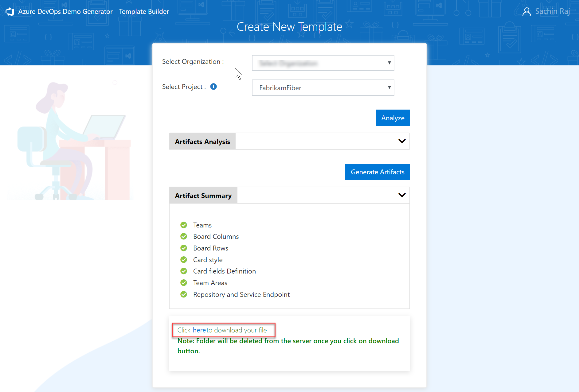
Task: Click the 'Board Rows' summary item text
Action: point(211,248)
